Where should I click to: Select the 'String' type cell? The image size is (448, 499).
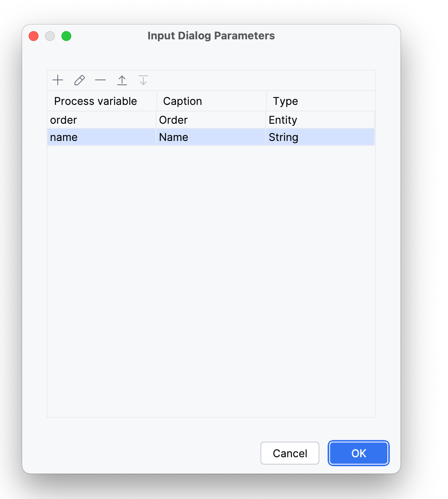[320, 137]
